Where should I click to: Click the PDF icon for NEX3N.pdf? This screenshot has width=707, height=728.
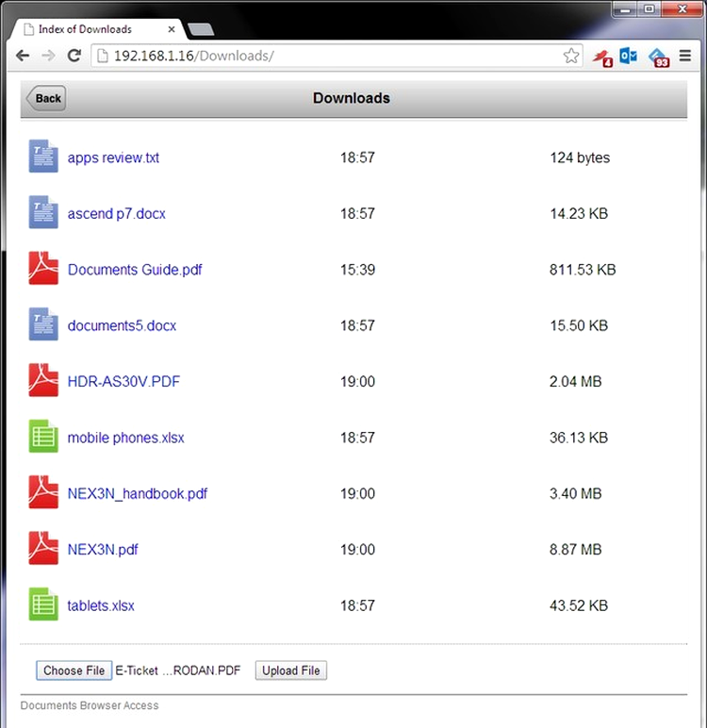[43, 548]
